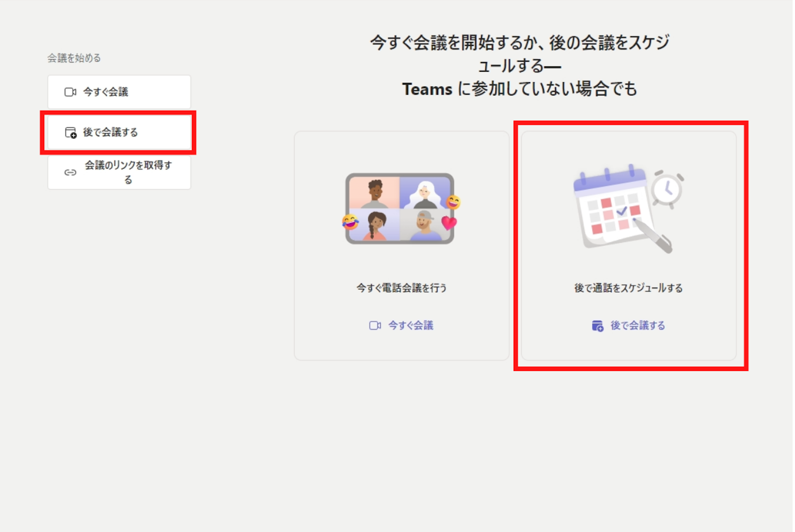Viewport: 795px width, 532px height.
Task: Click the chain link icon for 会議のリンクを取得する
Action: click(x=70, y=172)
